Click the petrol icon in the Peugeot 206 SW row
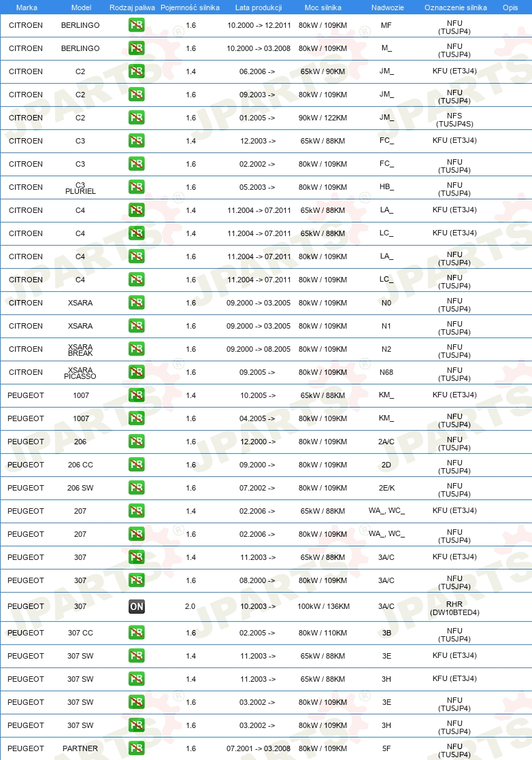The width and height of the screenshot is (532, 760). click(x=137, y=488)
